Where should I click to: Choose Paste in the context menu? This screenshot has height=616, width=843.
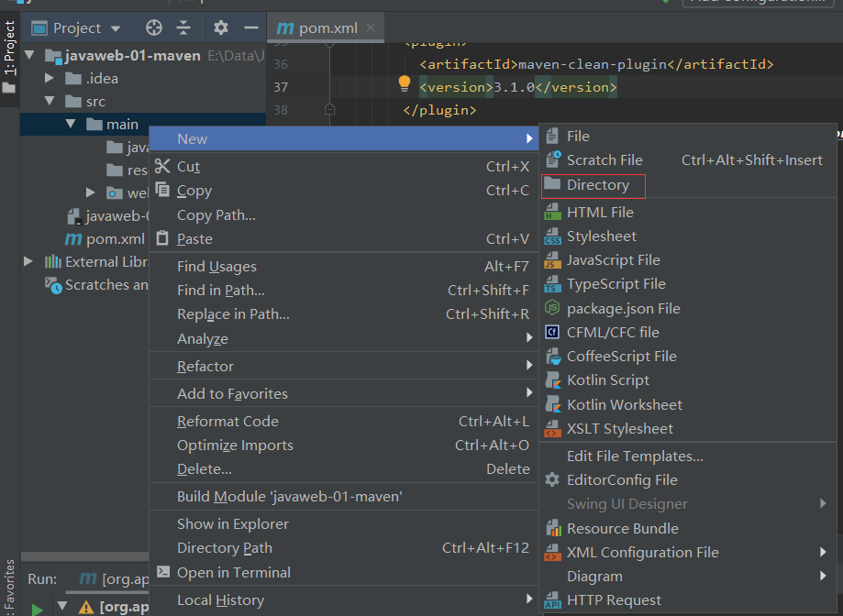pyautogui.click(x=344, y=238)
